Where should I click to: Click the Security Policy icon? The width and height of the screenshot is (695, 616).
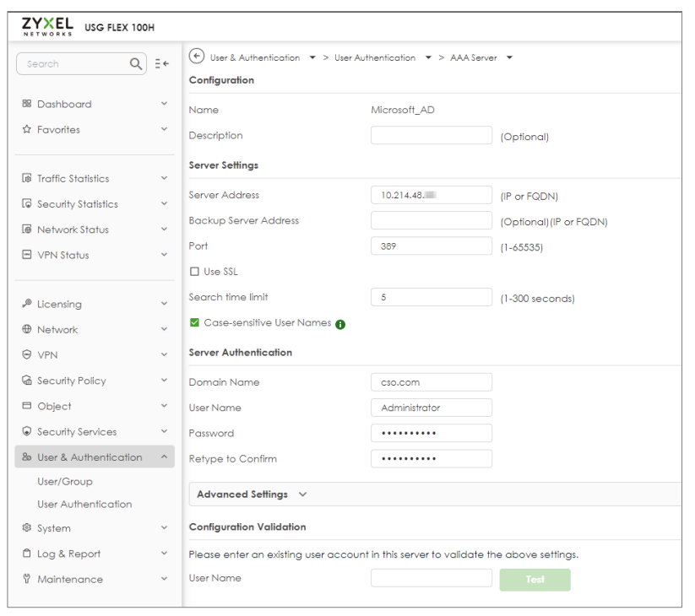tap(26, 380)
